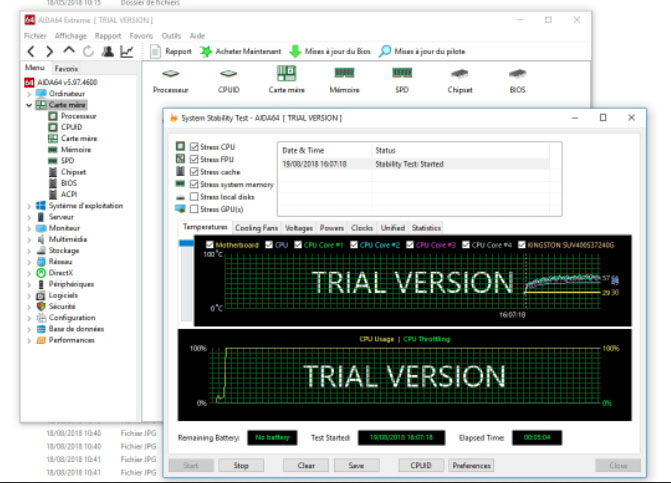Expand the Multimédia tree node
This screenshot has width=671, height=483.
pyautogui.click(x=29, y=239)
